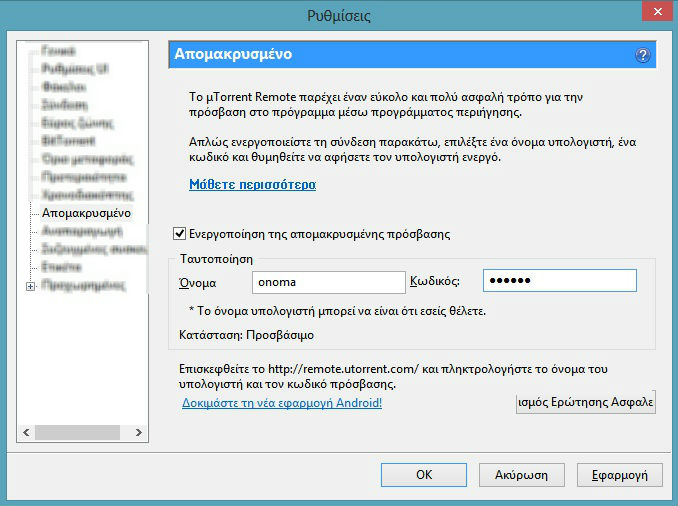Click the right arrow of the tree scrollbar
This screenshot has width=678, height=506.
click(x=138, y=432)
